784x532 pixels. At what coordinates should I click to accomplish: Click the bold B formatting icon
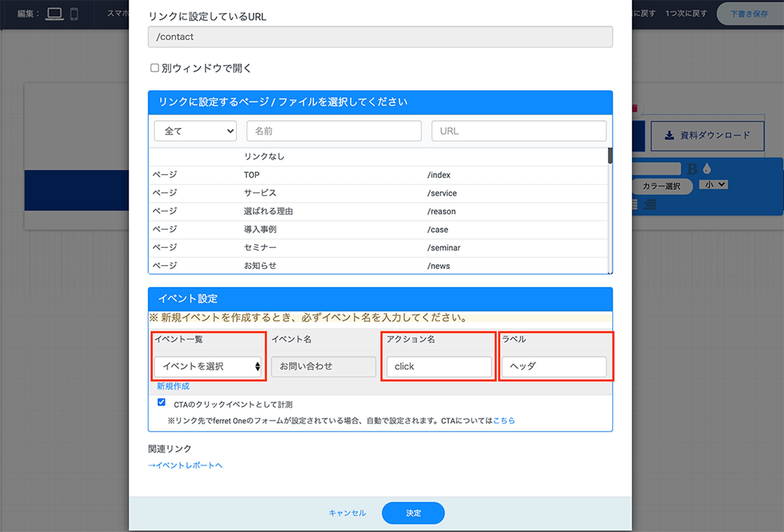pyautogui.click(x=692, y=169)
